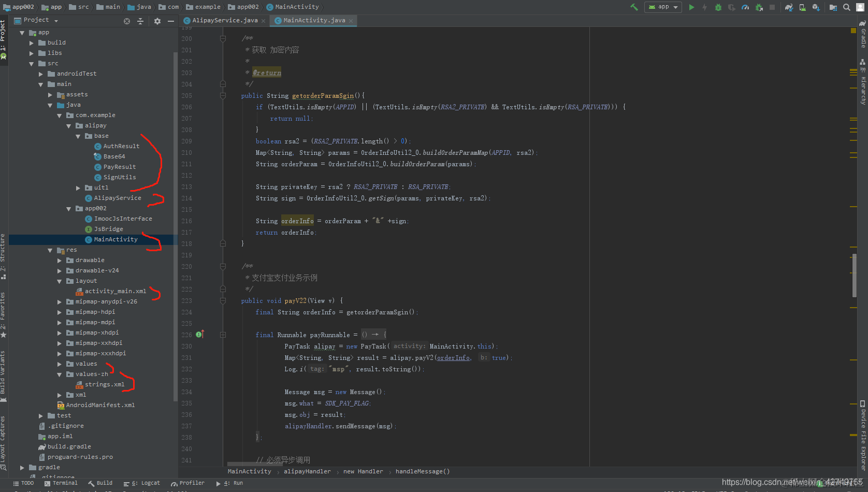Collapse the values-zh folder
This screenshot has height=492, width=868.
60,374
